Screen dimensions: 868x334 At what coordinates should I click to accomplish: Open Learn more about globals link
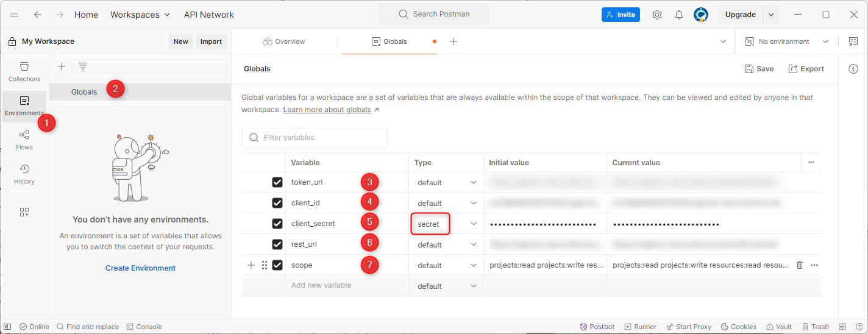pyautogui.click(x=327, y=110)
